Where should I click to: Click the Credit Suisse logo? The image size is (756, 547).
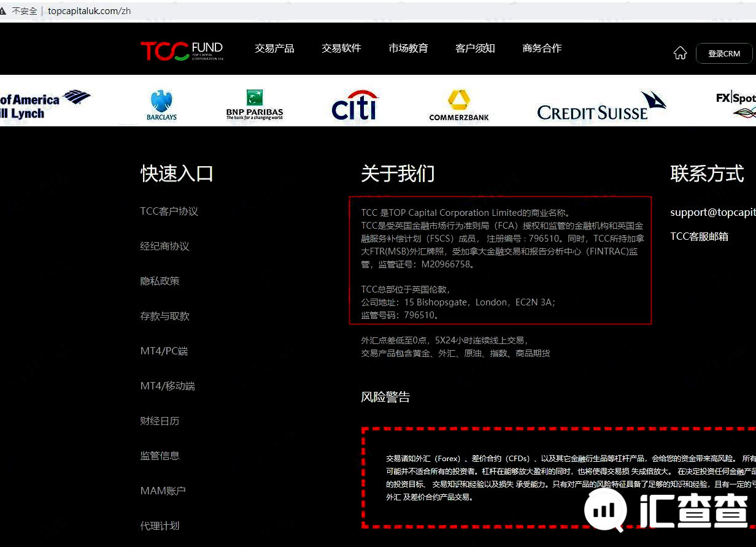point(601,106)
